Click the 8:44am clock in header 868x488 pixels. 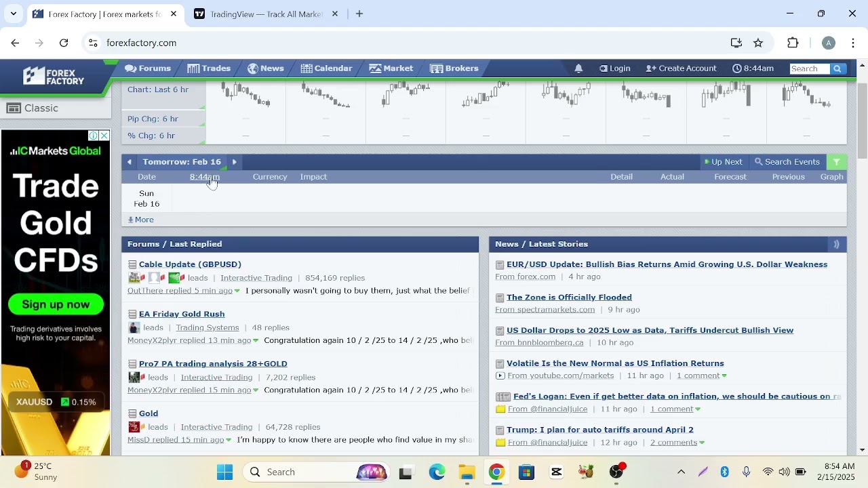coord(753,68)
